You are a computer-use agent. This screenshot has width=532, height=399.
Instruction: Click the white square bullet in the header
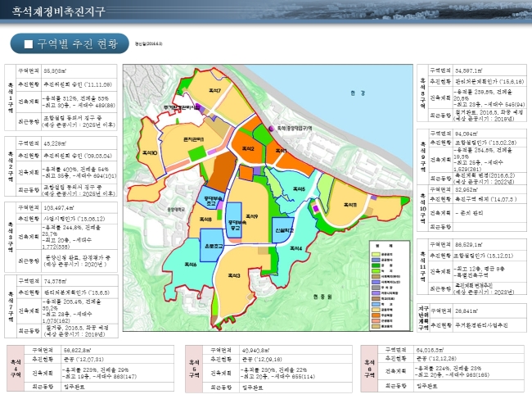click(29, 43)
